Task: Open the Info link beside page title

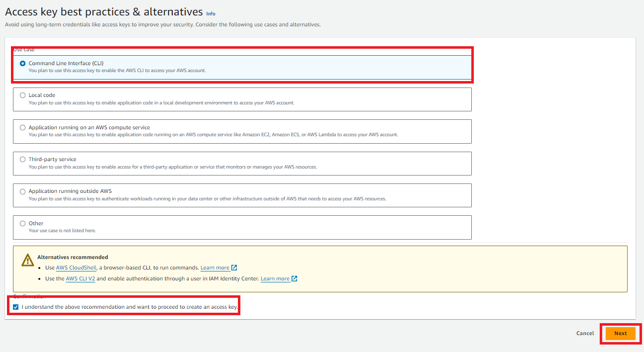Action: tap(211, 14)
